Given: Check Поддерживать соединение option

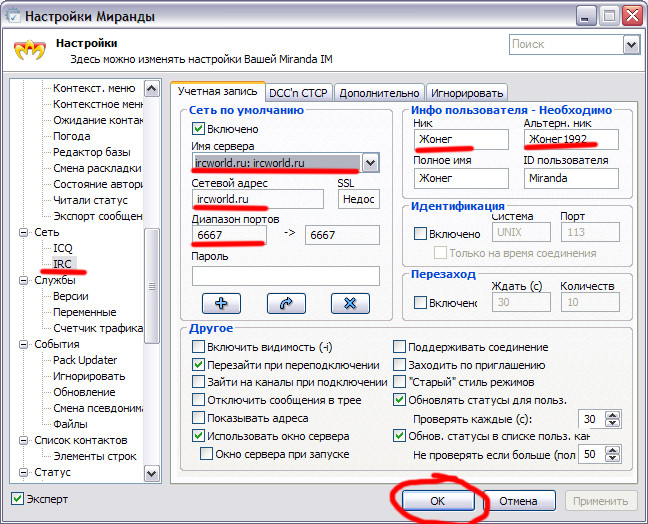Looking at the screenshot, I should pos(399,347).
